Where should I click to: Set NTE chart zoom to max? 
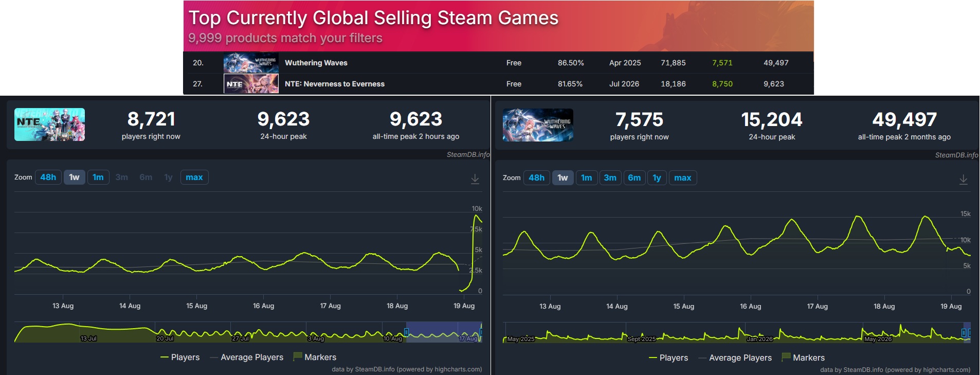click(x=194, y=177)
